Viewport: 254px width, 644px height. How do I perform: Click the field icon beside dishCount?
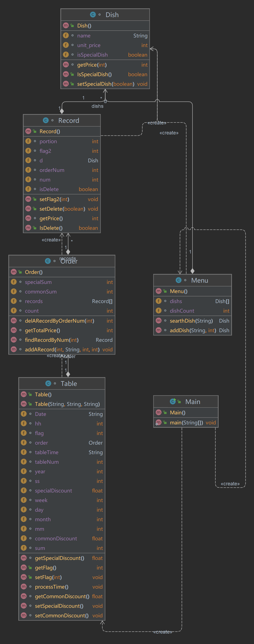coord(158,310)
